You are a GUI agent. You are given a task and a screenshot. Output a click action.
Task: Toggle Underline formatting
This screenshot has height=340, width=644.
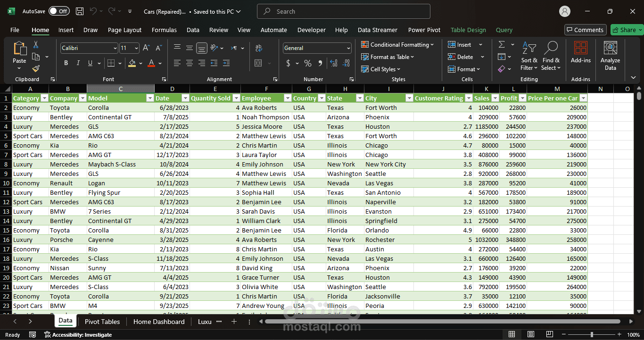[x=90, y=63]
